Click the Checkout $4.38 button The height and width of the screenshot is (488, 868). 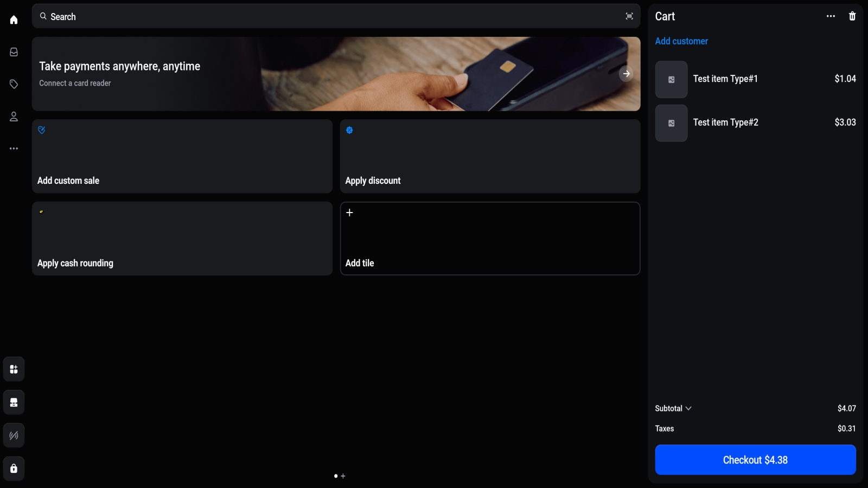coord(755,459)
